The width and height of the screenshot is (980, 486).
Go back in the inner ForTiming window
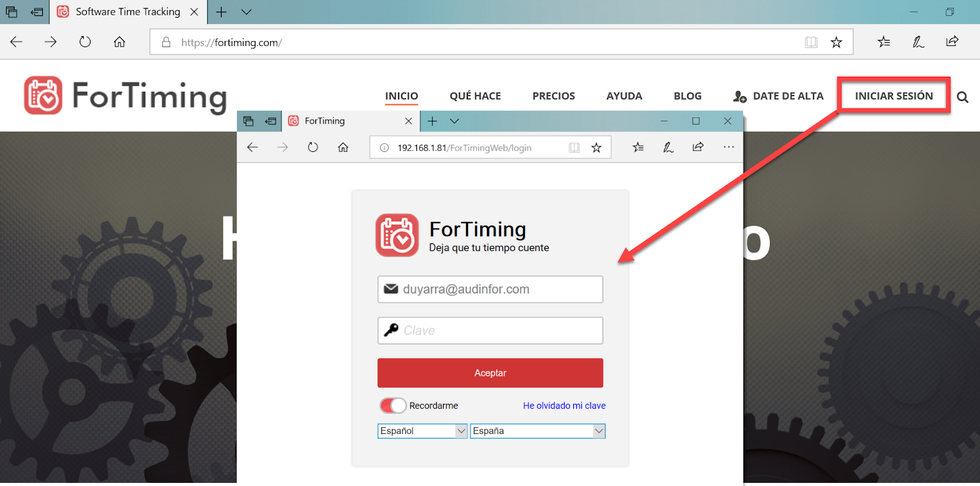click(x=252, y=147)
